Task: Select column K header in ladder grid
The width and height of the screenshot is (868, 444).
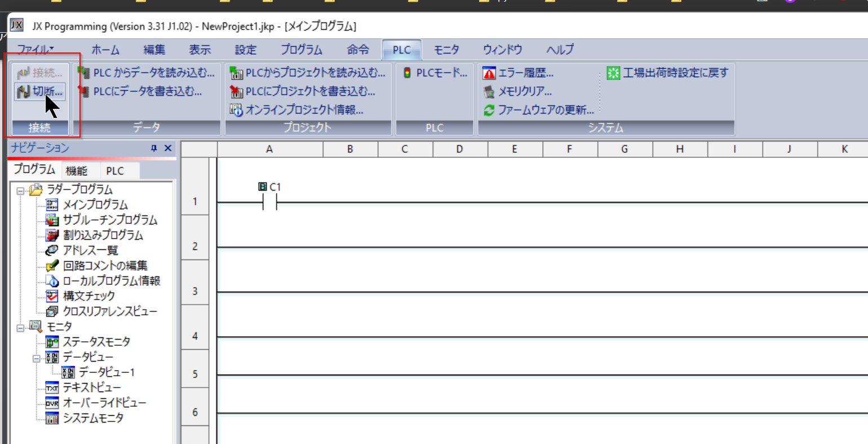Action: click(x=844, y=149)
